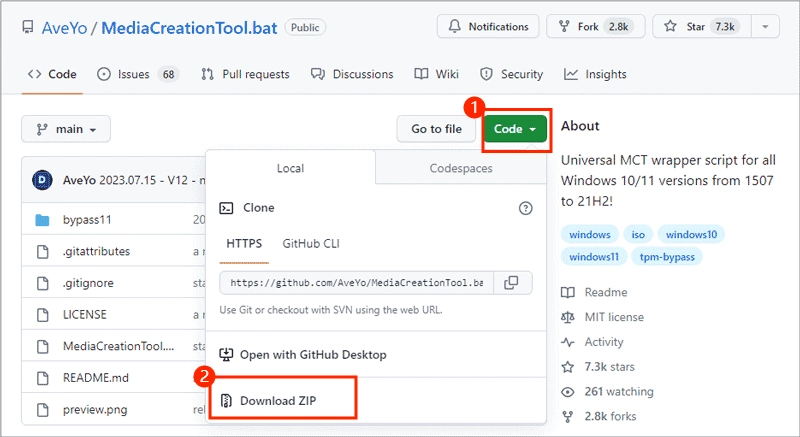Open the Issues tab

tap(138, 74)
